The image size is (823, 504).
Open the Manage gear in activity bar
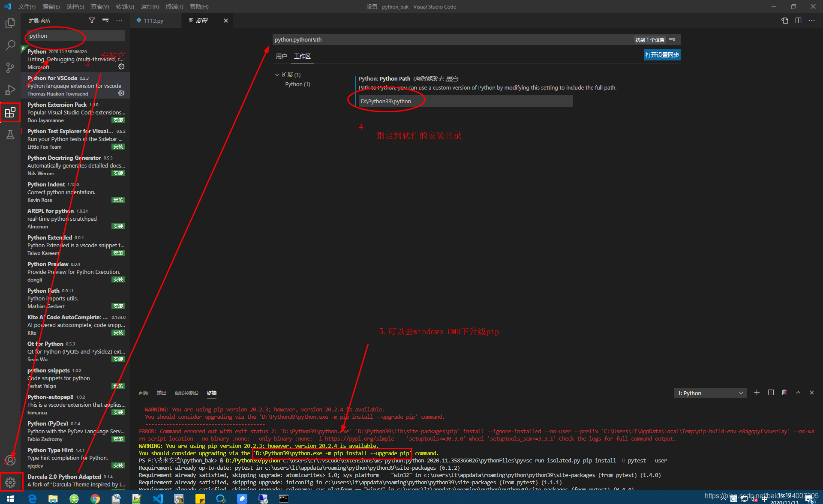coord(10,483)
